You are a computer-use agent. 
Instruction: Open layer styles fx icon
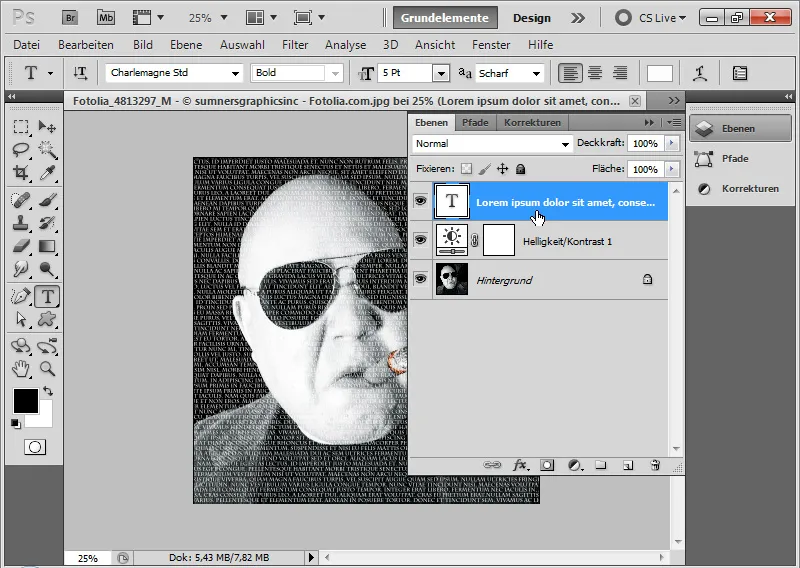[520, 465]
